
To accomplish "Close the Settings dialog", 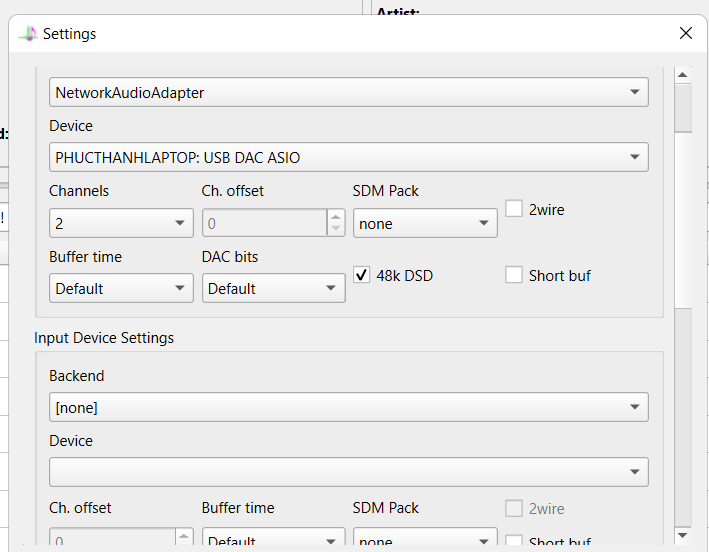I will 685,33.
